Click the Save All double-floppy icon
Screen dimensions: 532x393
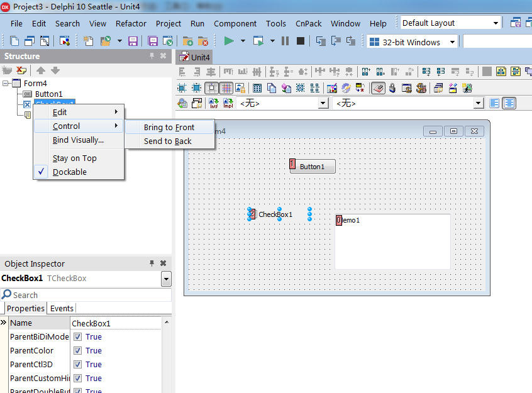pos(153,41)
